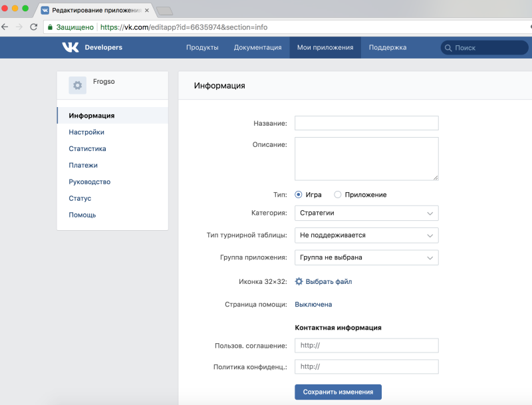Click the Политика конфиденц. URL field
This screenshot has height=405, width=532.
tap(366, 366)
